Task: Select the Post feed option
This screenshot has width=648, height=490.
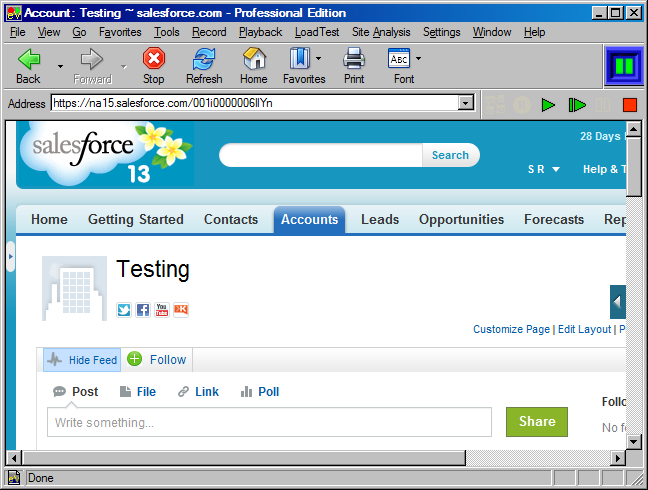Action: (76, 391)
